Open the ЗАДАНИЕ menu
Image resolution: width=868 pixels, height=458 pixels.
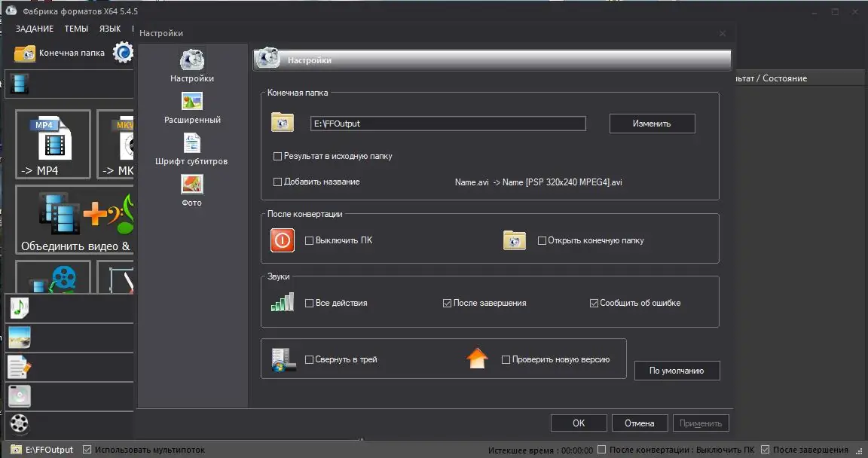[35, 29]
